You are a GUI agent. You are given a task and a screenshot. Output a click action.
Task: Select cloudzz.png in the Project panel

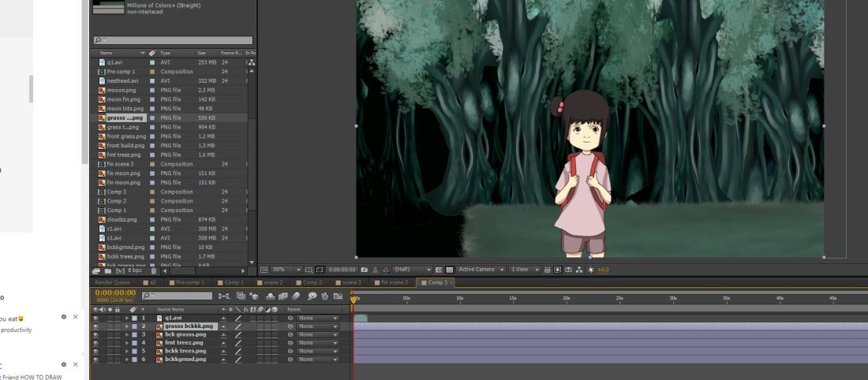[122, 220]
